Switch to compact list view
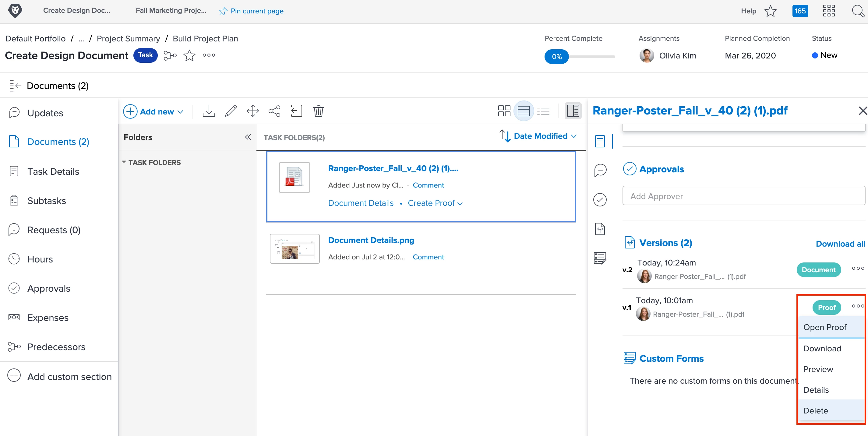The width and height of the screenshot is (868, 436). [543, 111]
